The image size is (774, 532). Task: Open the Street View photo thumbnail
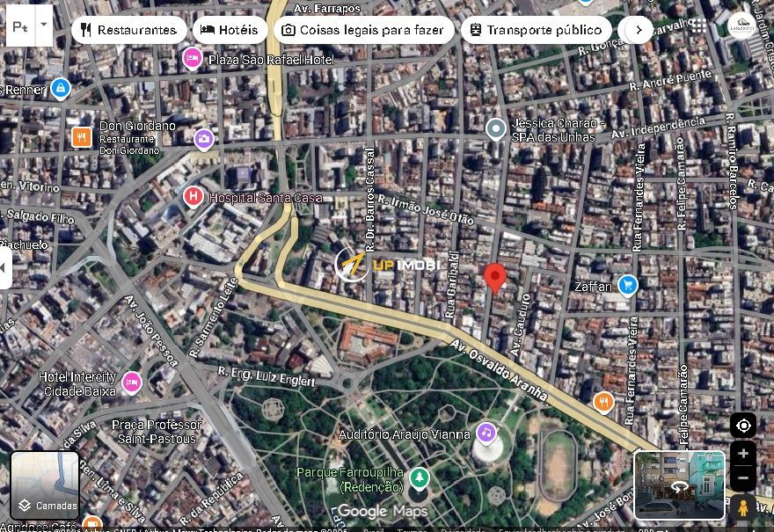click(679, 485)
